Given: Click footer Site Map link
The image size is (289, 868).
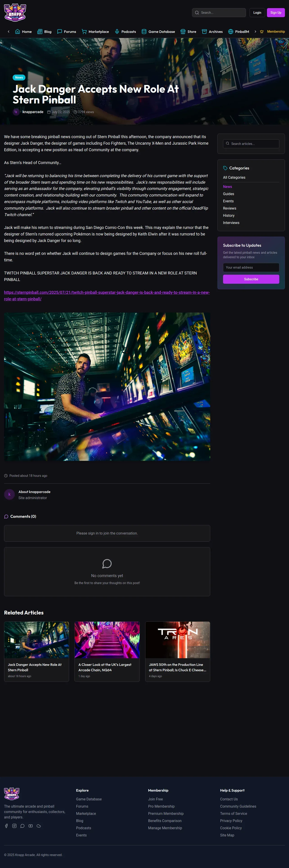Looking at the screenshot, I should (x=227, y=835).
